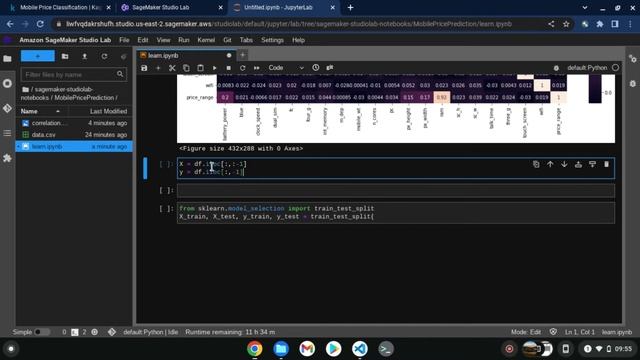Open the Kernel menu
The width and height of the screenshot is (640, 360).
[x=206, y=40]
